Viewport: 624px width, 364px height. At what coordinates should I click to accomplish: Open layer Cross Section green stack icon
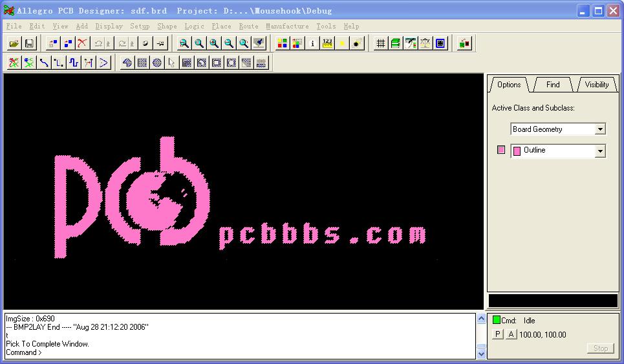point(396,43)
